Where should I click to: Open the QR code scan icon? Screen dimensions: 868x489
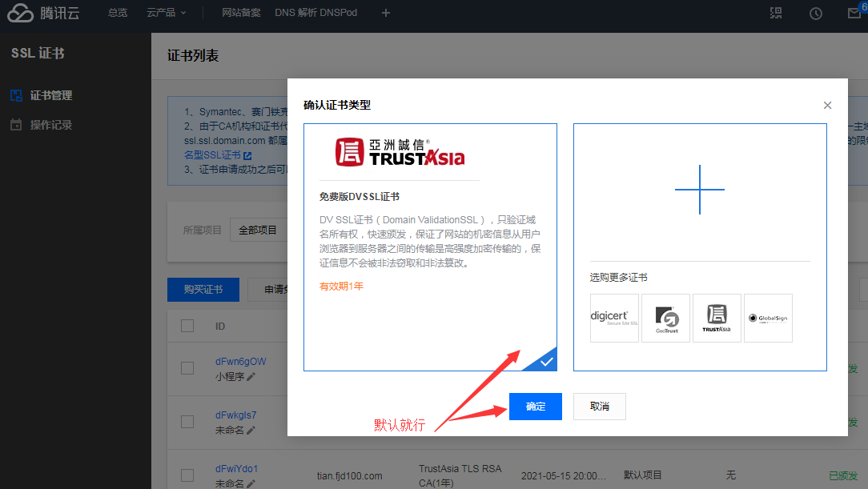[776, 13]
